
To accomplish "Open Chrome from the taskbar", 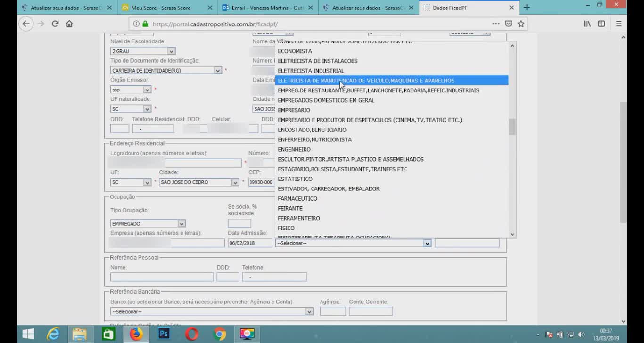I will [x=219, y=334].
